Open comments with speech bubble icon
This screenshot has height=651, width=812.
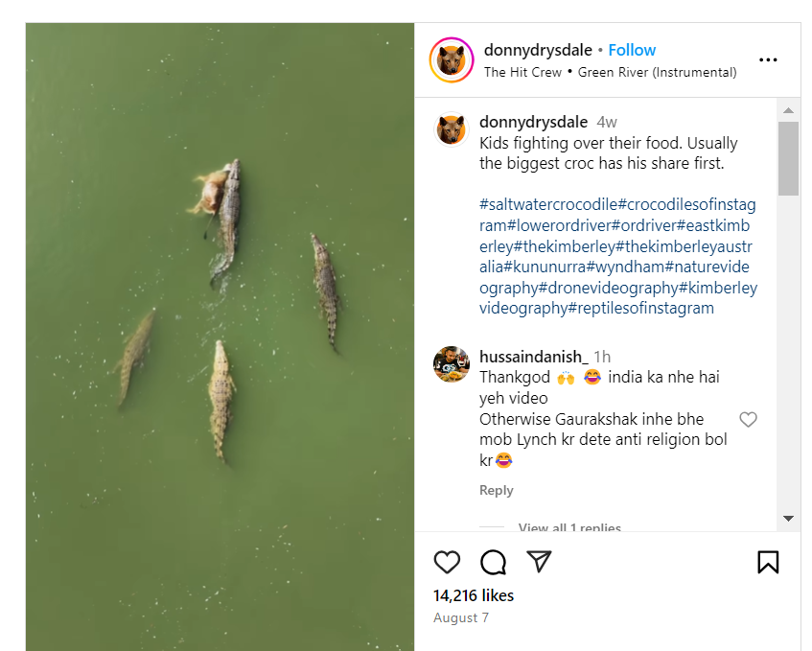click(493, 562)
